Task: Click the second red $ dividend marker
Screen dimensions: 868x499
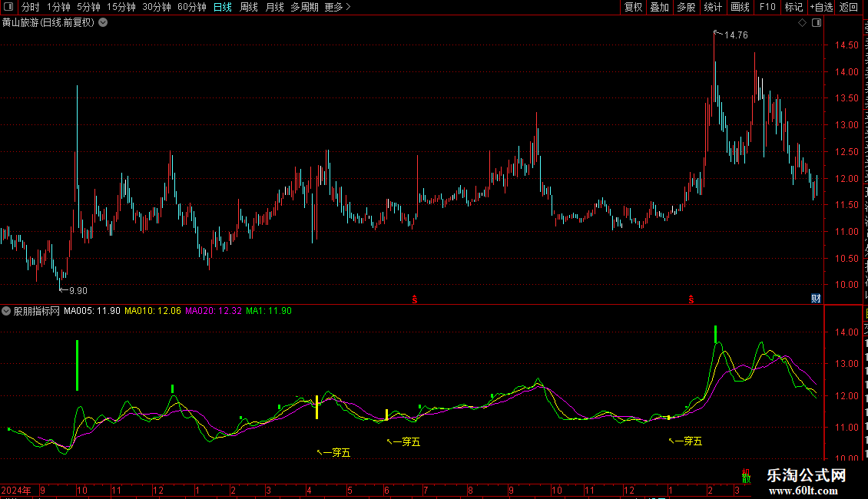Action: tap(691, 299)
